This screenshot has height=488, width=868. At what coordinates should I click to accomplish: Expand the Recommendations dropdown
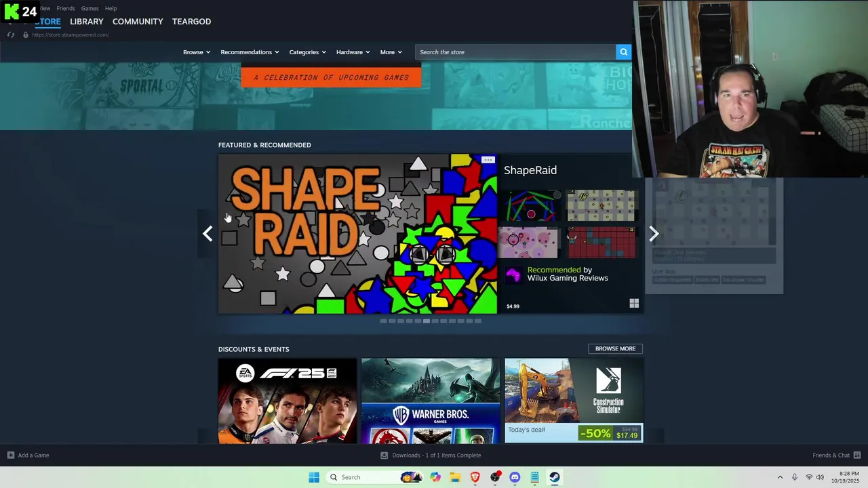pyautogui.click(x=250, y=52)
